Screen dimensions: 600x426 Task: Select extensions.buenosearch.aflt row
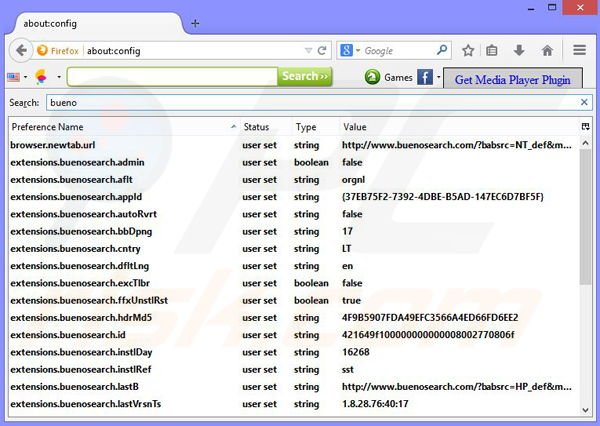tap(294, 180)
